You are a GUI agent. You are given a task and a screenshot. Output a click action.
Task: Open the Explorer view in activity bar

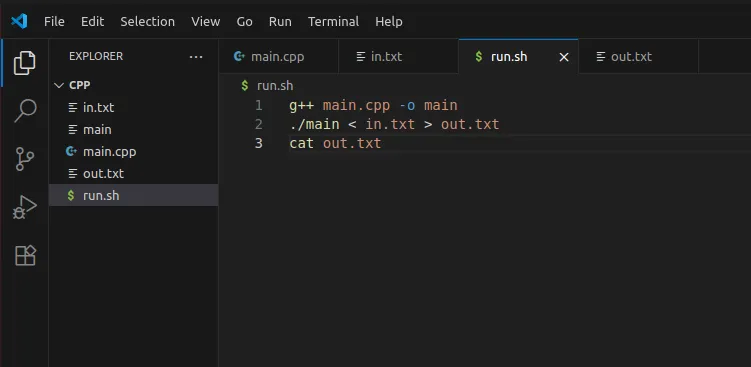[24, 63]
